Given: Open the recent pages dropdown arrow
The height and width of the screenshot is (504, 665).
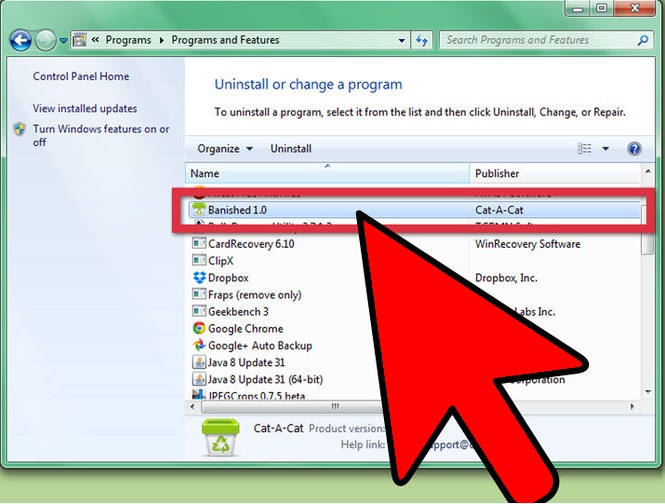Looking at the screenshot, I should click(x=63, y=41).
